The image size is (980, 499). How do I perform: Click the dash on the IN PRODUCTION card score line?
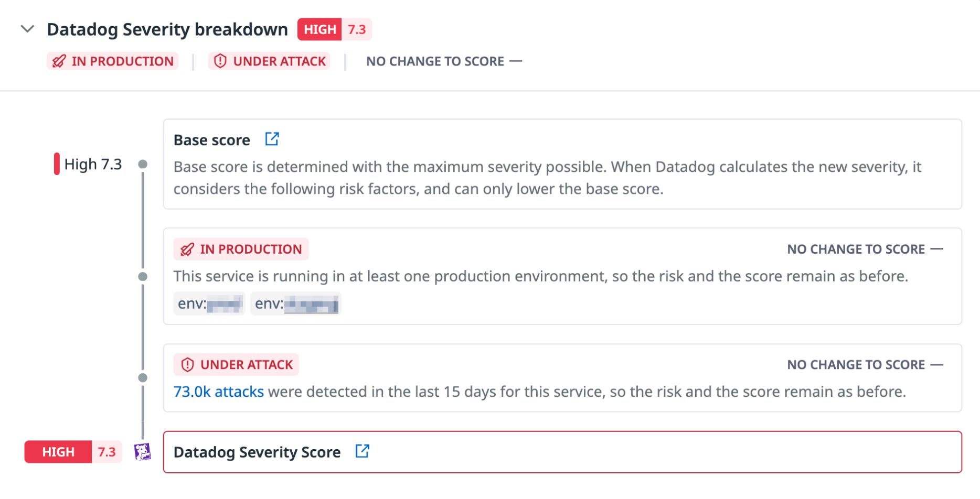pos(938,249)
